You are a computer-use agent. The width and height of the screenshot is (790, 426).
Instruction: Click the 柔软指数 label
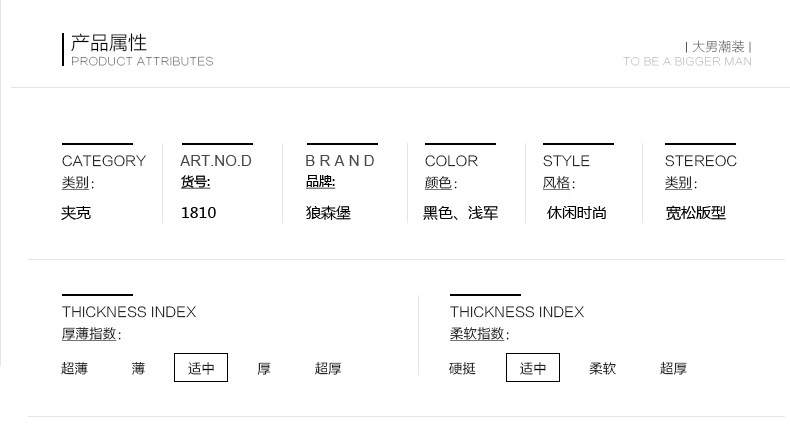478,334
